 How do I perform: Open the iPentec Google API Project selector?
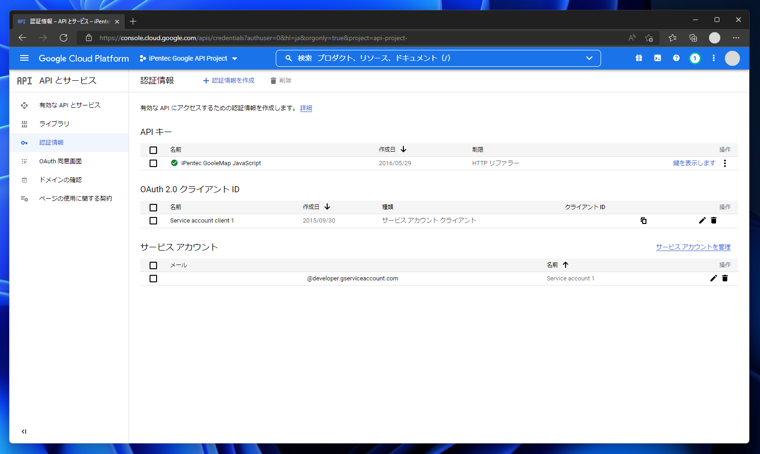tap(189, 58)
